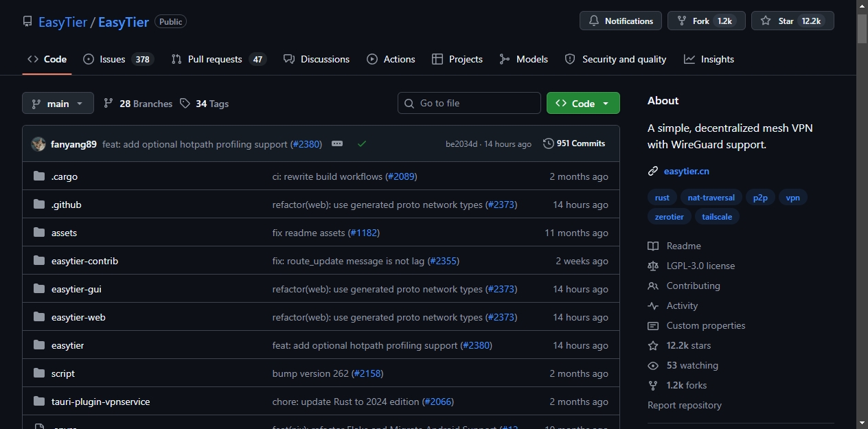The width and height of the screenshot is (868, 429).
Task: Click the green checkmark commit status icon
Action: (x=362, y=144)
